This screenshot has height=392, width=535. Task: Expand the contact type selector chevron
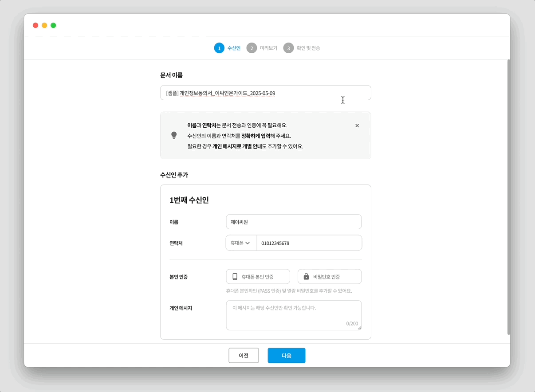point(248,243)
